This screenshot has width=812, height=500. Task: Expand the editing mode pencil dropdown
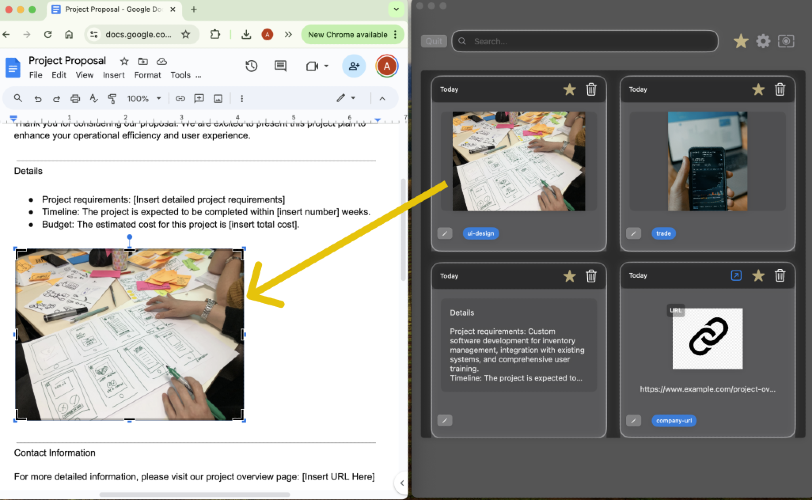pos(346,98)
